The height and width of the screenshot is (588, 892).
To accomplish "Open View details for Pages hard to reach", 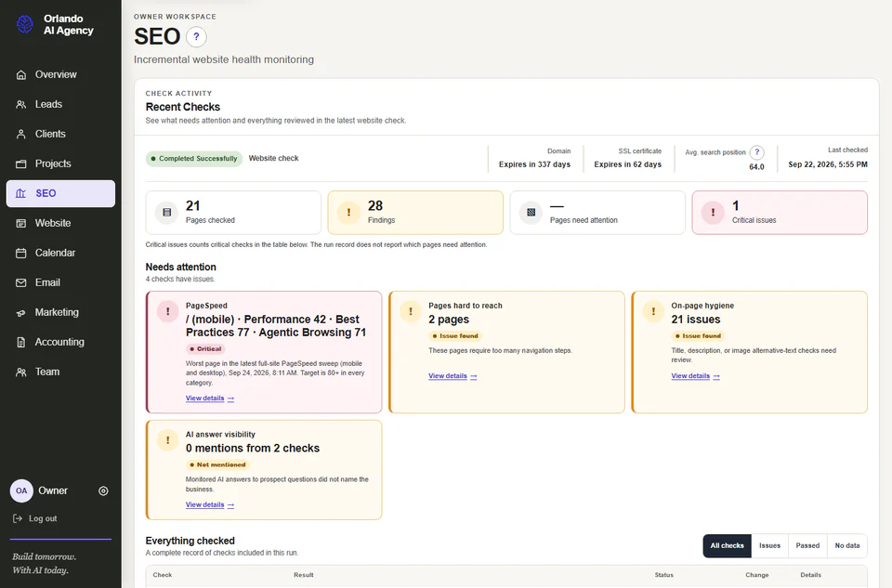I will point(453,376).
